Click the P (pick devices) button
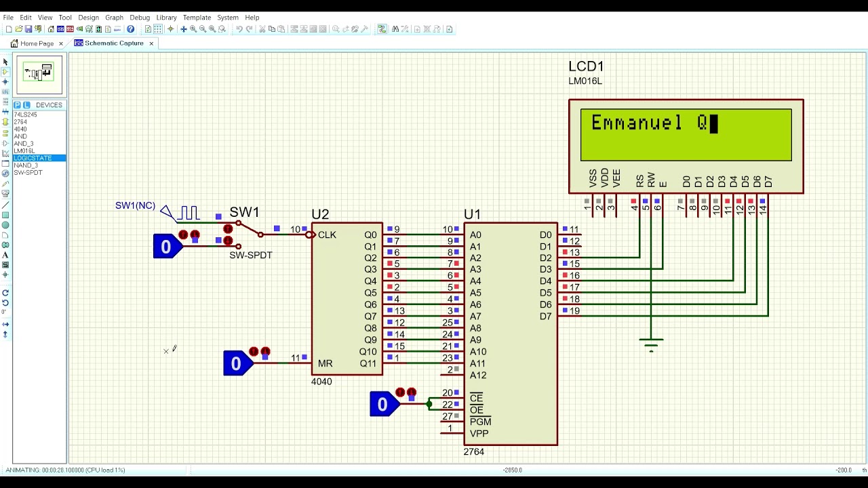Viewport: 868px width, 488px height. click(x=18, y=105)
